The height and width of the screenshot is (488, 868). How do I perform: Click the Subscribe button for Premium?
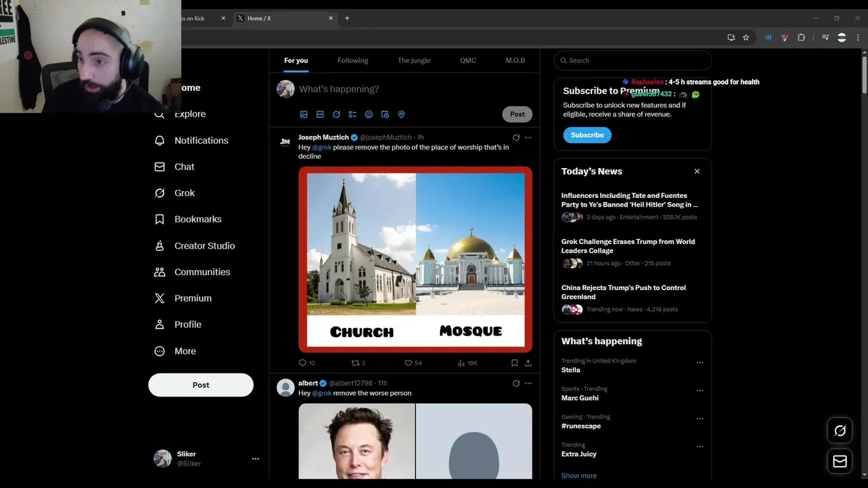pyautogui.click(x=587, y=135)
